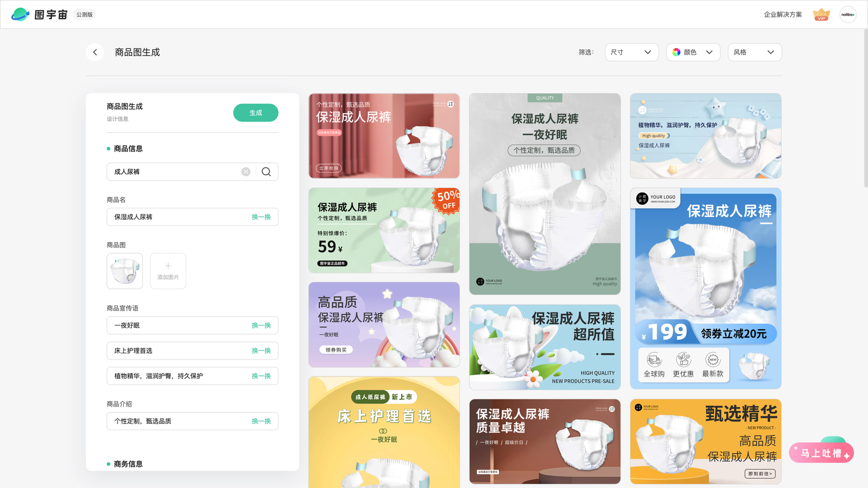Screen dimensions: 868x488
Task: Clear the 成人尿裤 search field
Action: pos(246,172)
